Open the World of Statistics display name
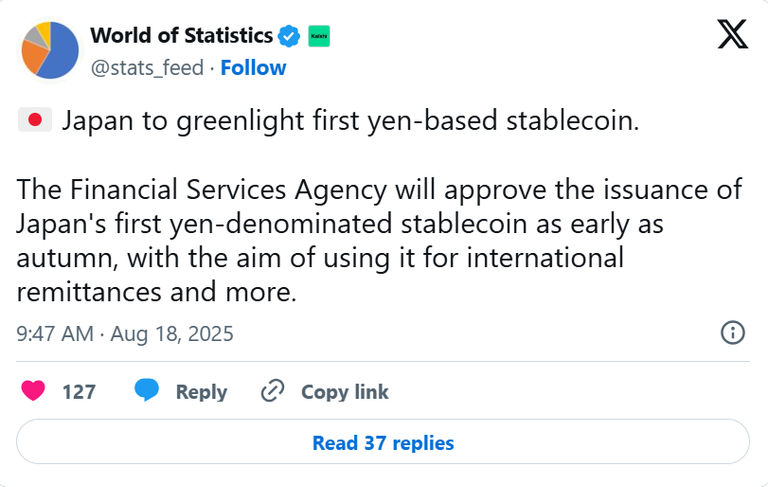Image resolution: width=768 pixels, height=487 pixels. click(x=181, y=36)
